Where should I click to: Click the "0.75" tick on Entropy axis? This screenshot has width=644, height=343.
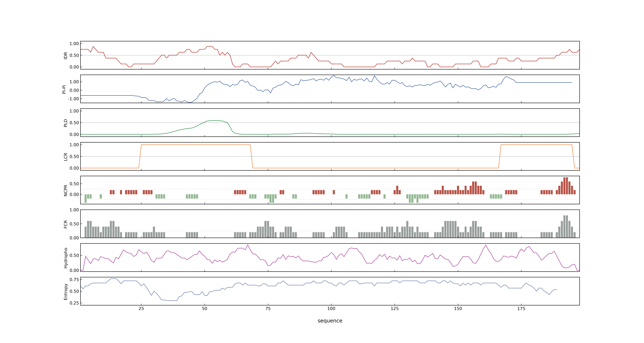coord(74,280)
